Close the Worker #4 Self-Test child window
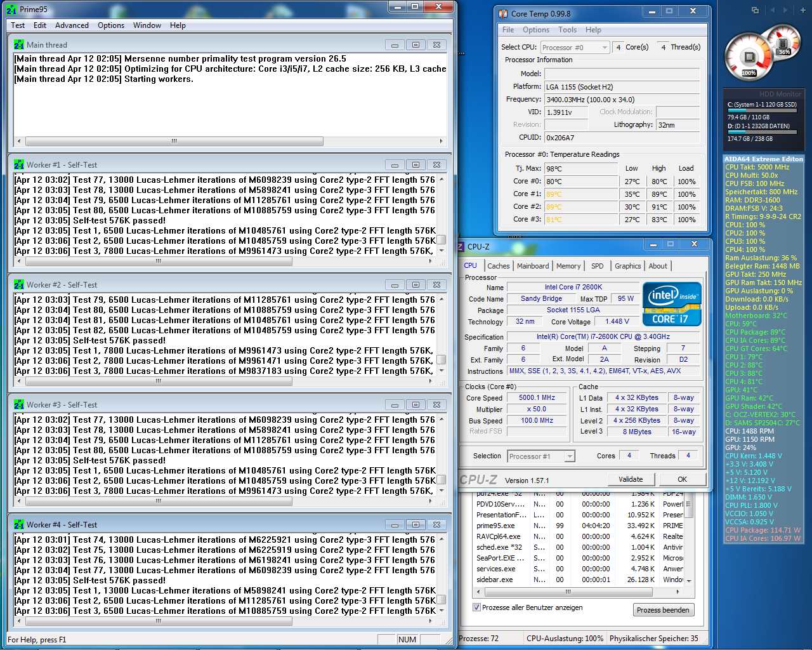Viewport: 812px width, 650px height. 436,525
